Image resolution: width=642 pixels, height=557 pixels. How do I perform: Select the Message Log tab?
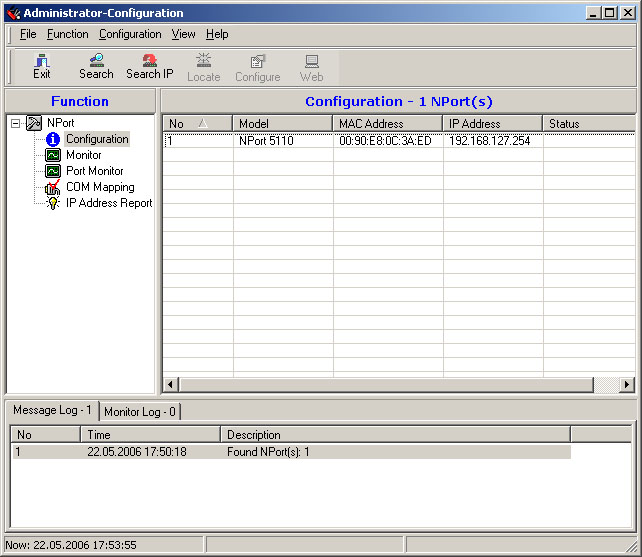tap(52, 410)
